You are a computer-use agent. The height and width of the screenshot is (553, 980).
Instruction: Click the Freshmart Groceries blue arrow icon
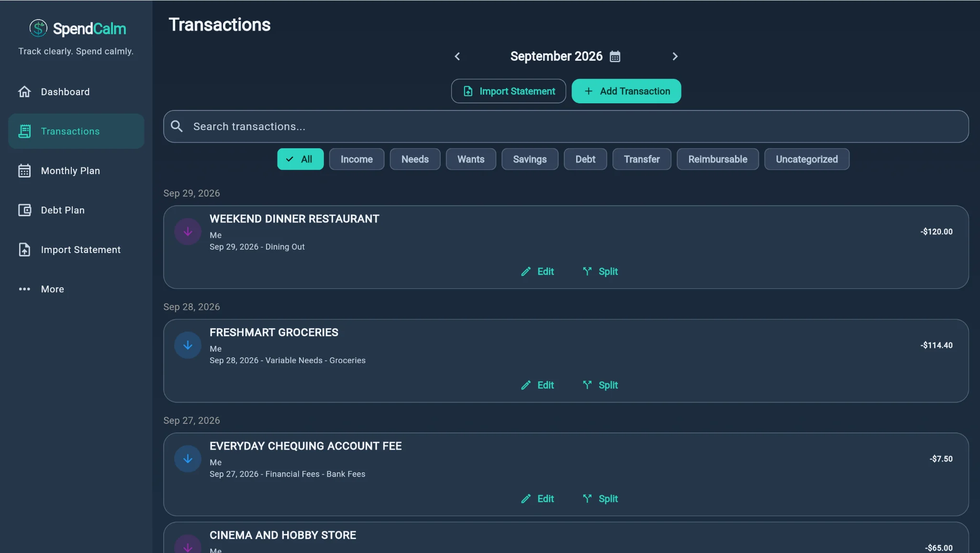[x=188, y=345]
